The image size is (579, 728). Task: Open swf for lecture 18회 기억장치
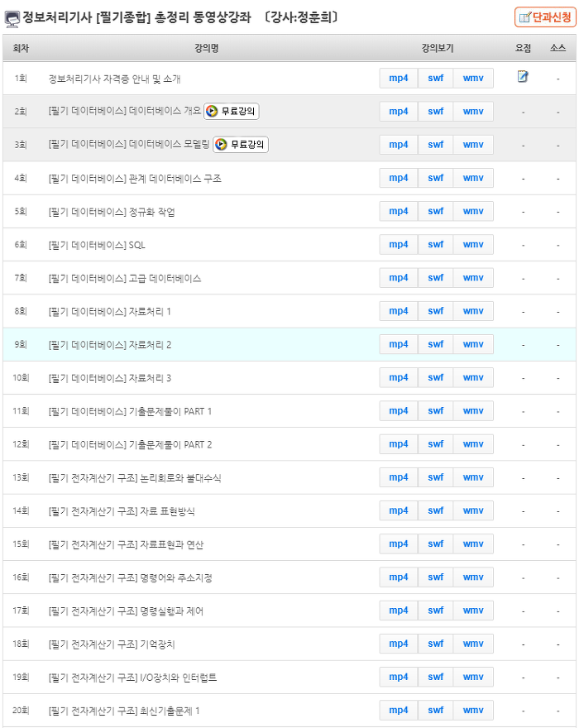coord(436,644)
